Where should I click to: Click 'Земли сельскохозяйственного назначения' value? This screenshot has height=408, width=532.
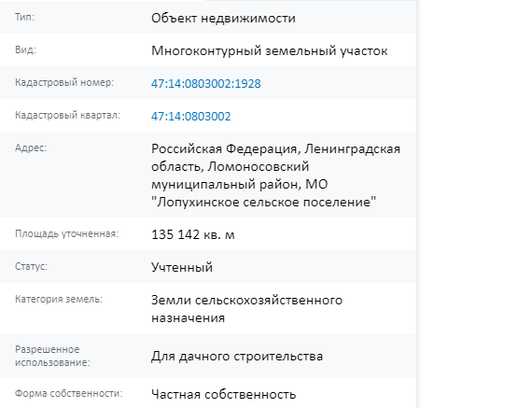pyautogui.click(x=246, y=309)
